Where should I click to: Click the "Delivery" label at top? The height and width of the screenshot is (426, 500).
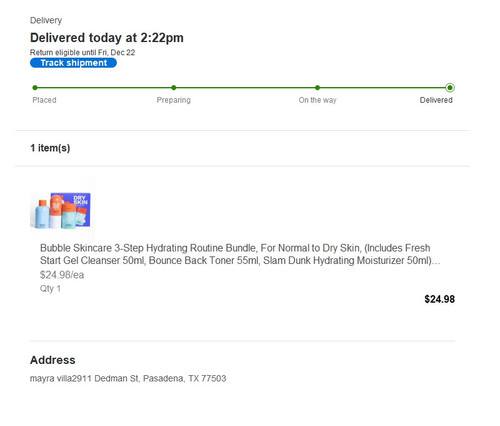[46, 20]
